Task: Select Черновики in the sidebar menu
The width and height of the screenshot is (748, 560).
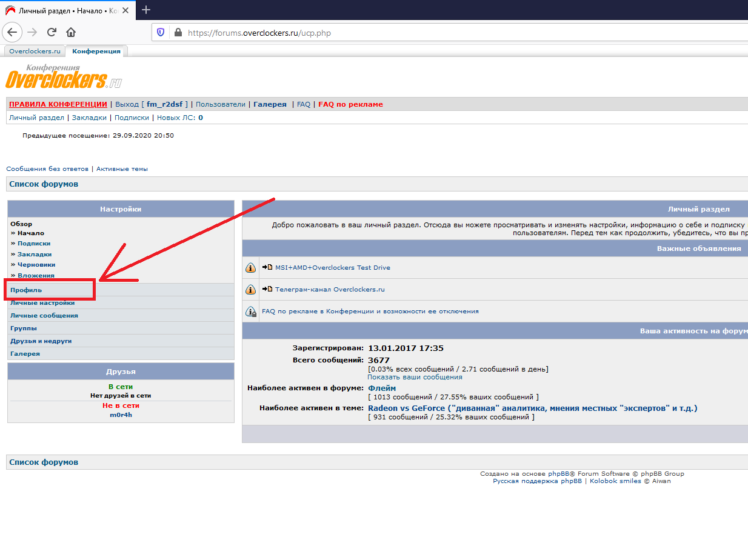Action: (36, 264)
